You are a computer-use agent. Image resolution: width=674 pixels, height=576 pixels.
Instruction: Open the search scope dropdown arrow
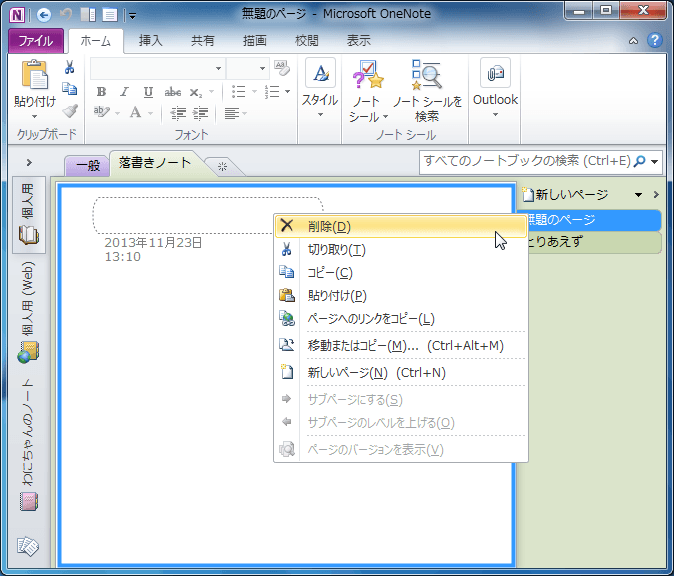(x=655, y=162)
